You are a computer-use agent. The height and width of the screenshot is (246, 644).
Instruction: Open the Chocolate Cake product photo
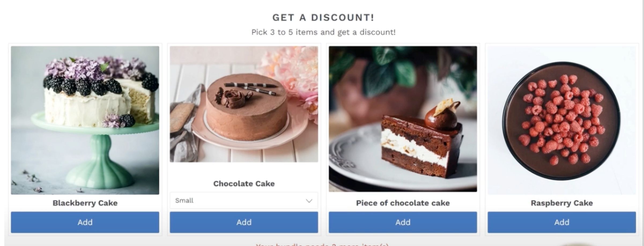pyautogui.click(x=244, y=104)
